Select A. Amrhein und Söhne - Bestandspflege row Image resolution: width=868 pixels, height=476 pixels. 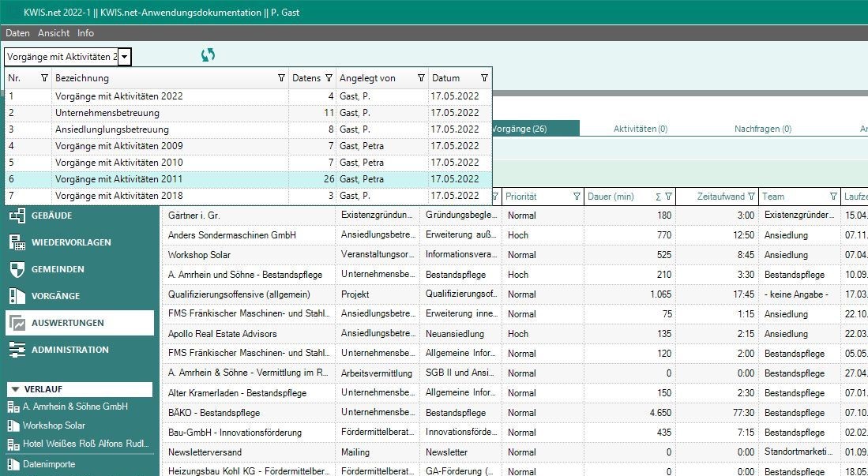515,275
